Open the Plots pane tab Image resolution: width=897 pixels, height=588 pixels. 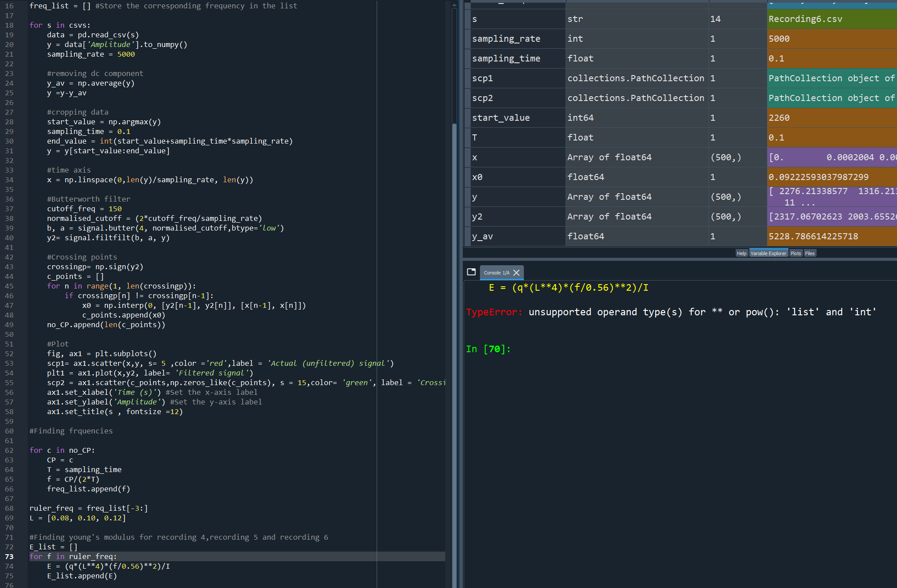(x=795, y=253)
